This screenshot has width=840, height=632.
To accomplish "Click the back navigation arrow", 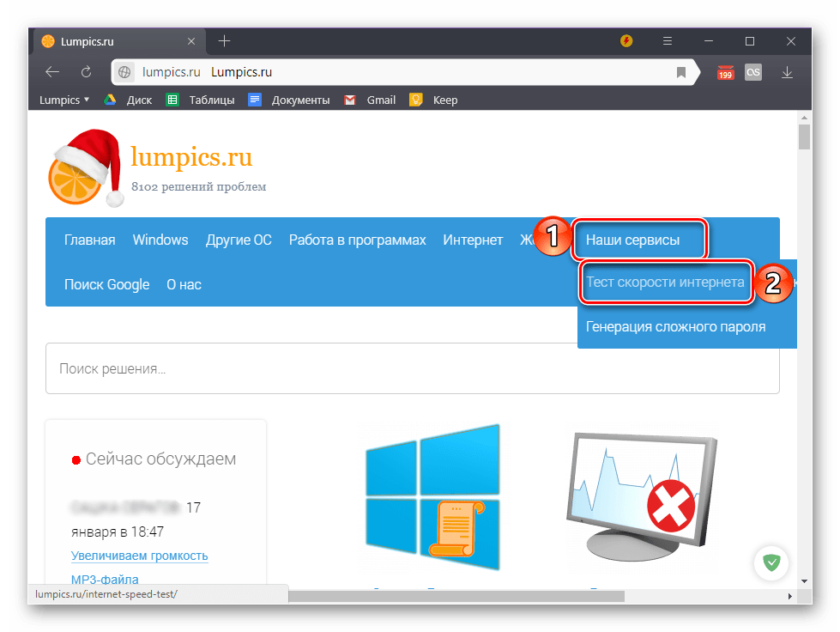I will coord(52,72).
